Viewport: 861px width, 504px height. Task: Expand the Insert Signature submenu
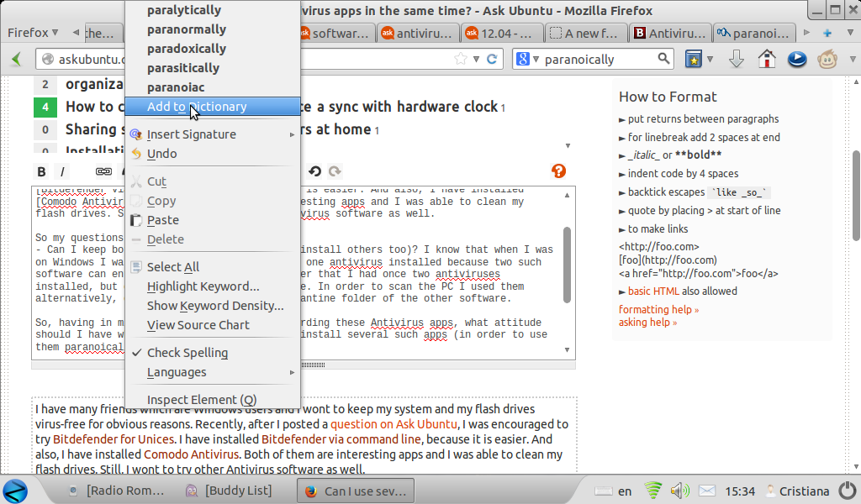[x=213, y=134]
